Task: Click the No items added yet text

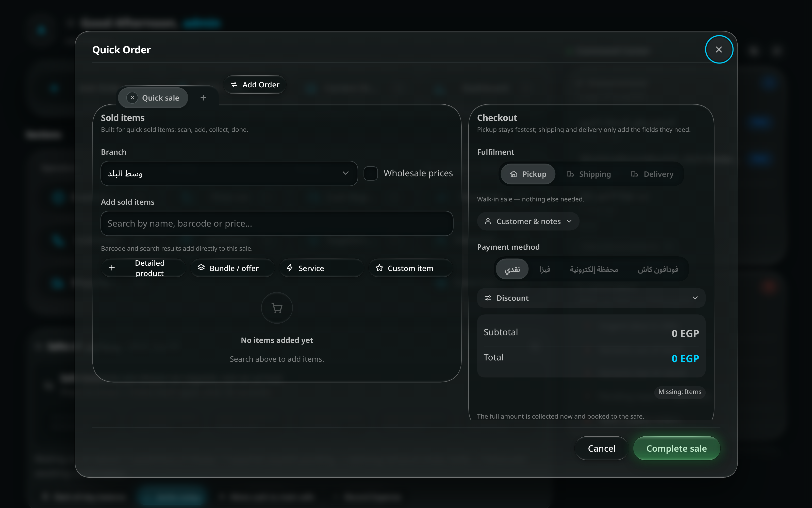Action: pos(277,340)
